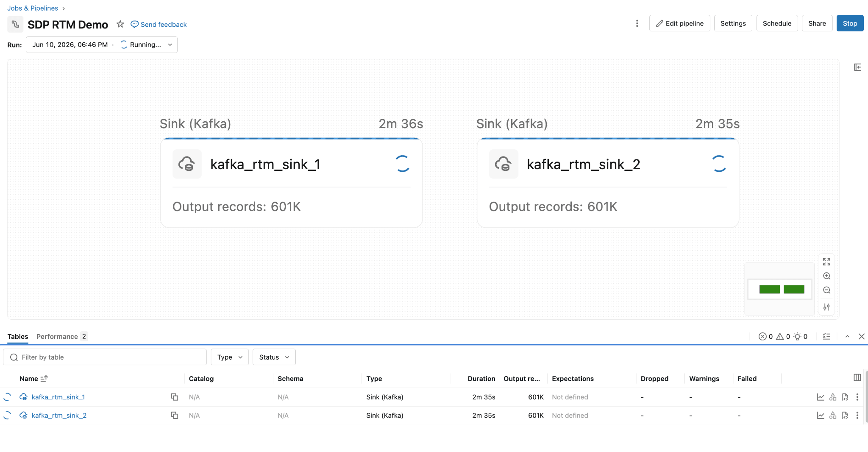Configure table columns icon

[x=857, y=377]
